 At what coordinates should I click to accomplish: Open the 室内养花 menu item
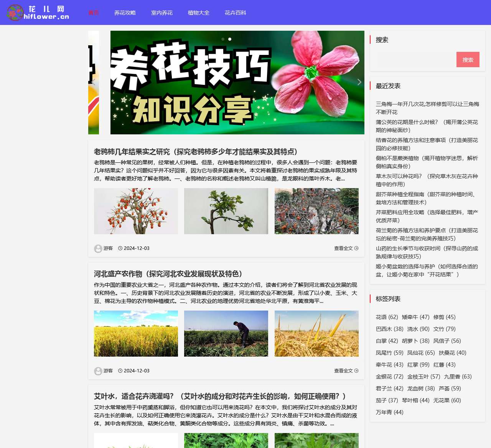tap(162, 13)
